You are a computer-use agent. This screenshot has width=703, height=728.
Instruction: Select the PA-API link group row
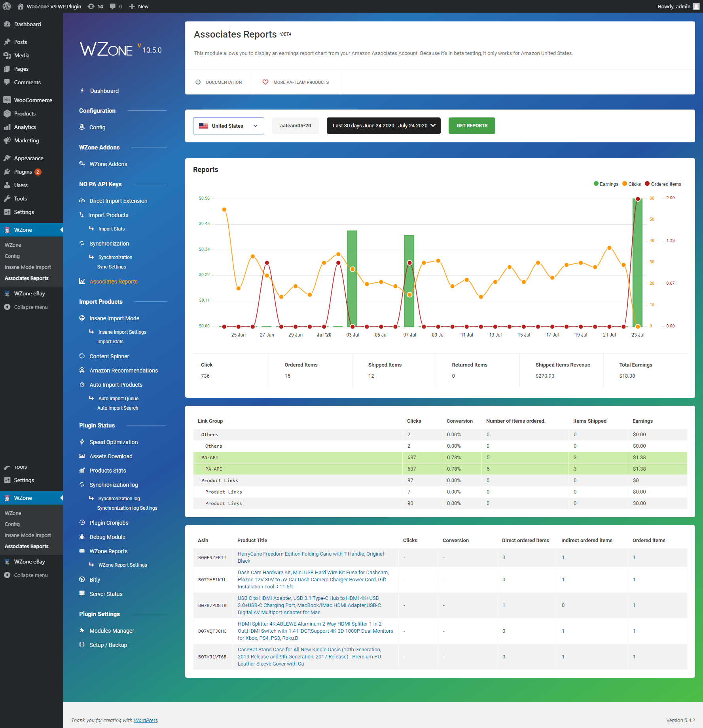[440, 457]
